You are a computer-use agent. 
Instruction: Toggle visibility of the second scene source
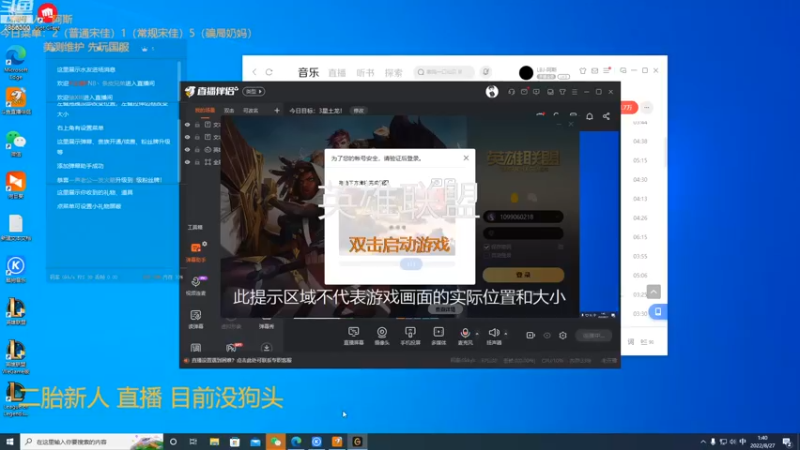tap(187, 137)
